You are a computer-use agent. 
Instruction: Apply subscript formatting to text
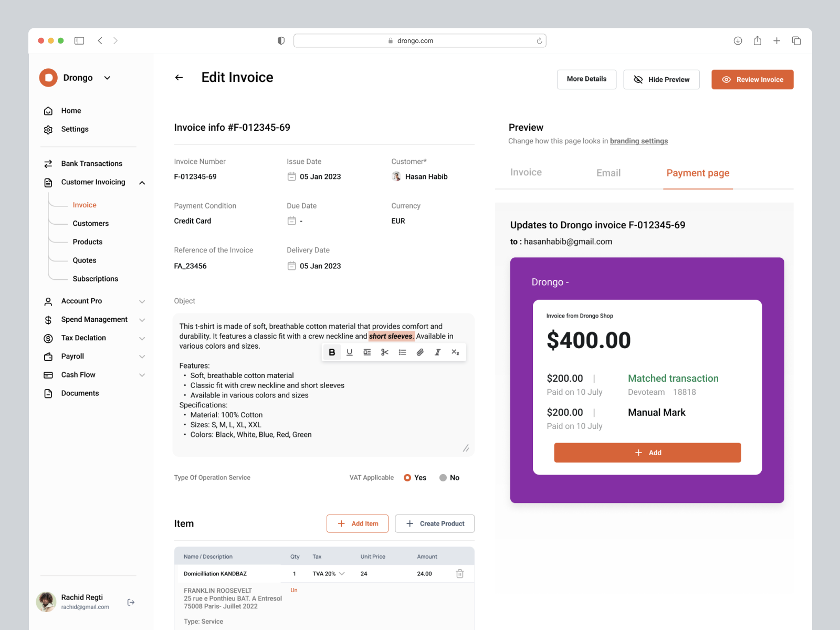tap(455, 352)
